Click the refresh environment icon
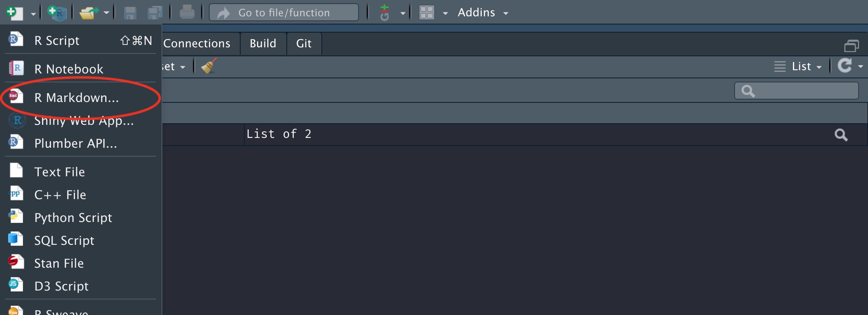Image resolution: width=868 pixels, height=315 pixels. pos(845,66)
